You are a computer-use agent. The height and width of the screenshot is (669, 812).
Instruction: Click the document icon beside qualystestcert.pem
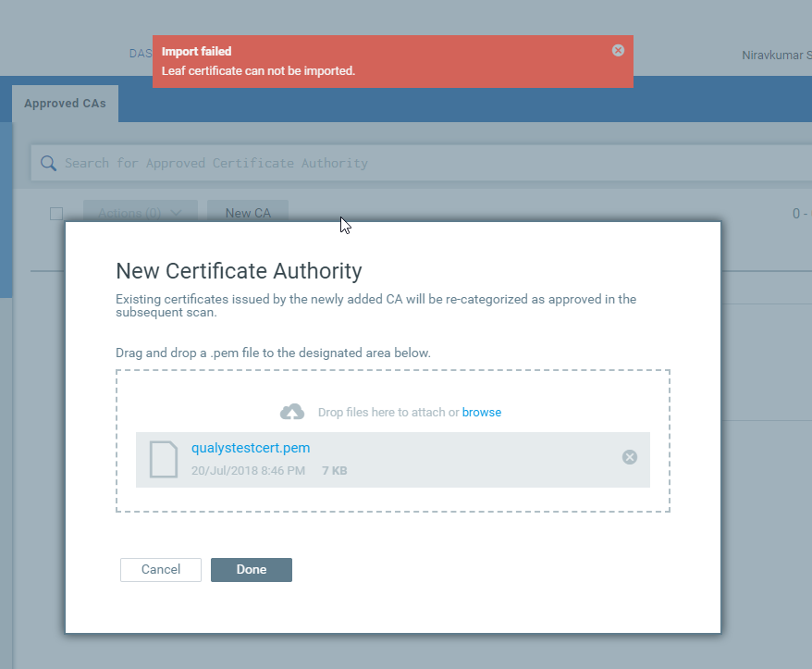coord(164,459)
